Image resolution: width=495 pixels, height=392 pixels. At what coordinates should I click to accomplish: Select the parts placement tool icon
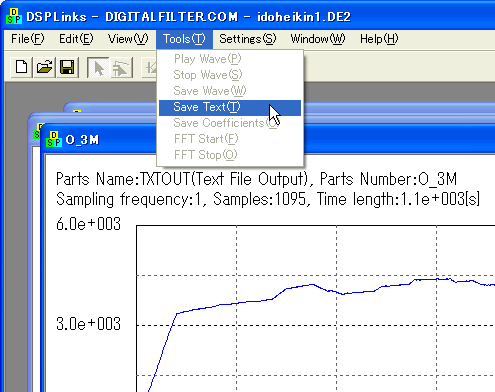click(121, 67)
